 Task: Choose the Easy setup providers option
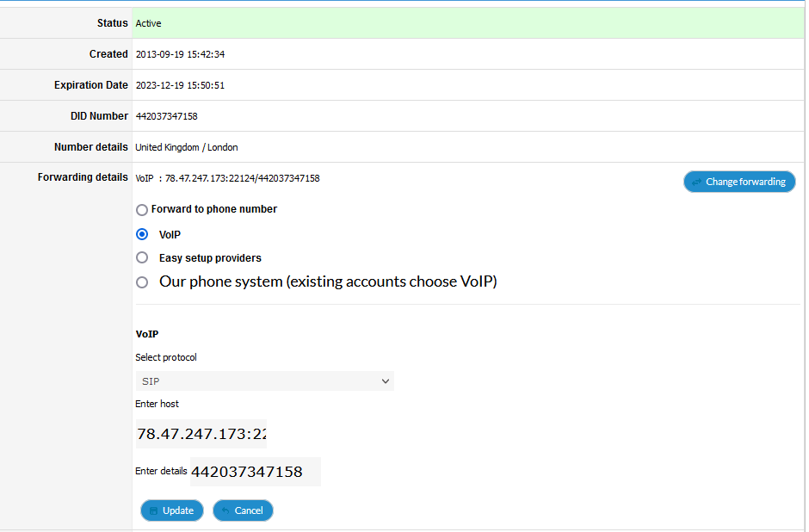pyautogui.click(x=142, y=257)
